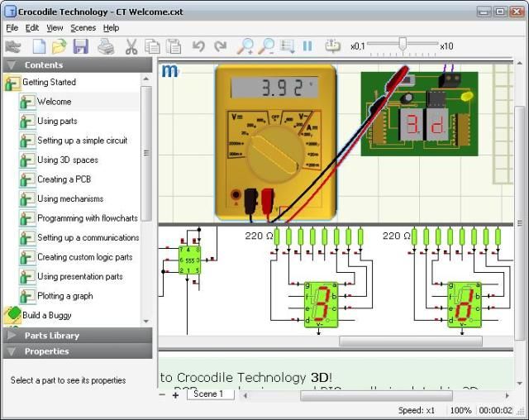The height and width of the screenshot is (420, 529).
Task: Zoom in with the magnifier plus icon
Action: 245,46
